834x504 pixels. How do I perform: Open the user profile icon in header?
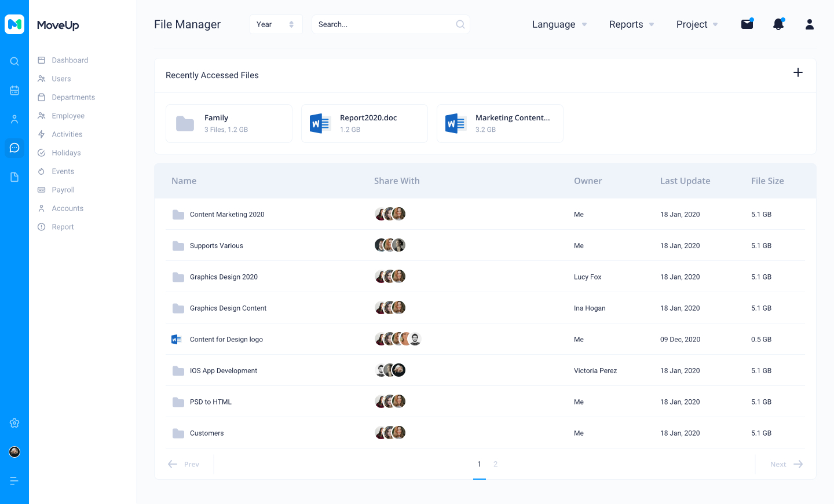point(810,24)
